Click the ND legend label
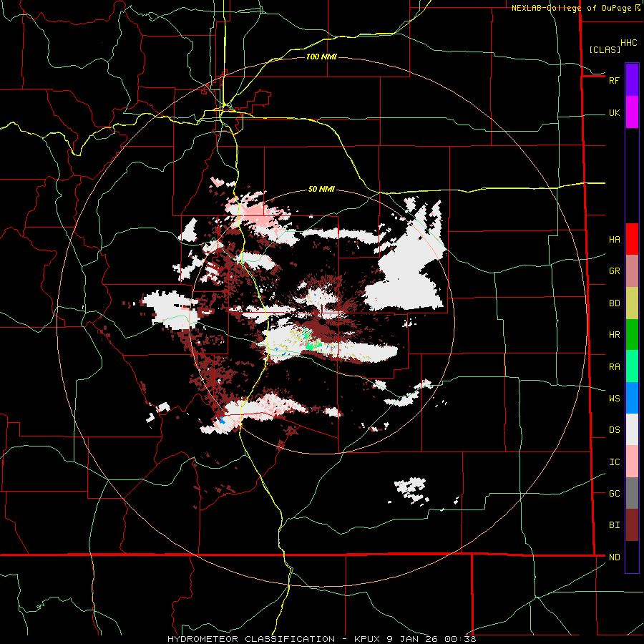 (614, 557)
